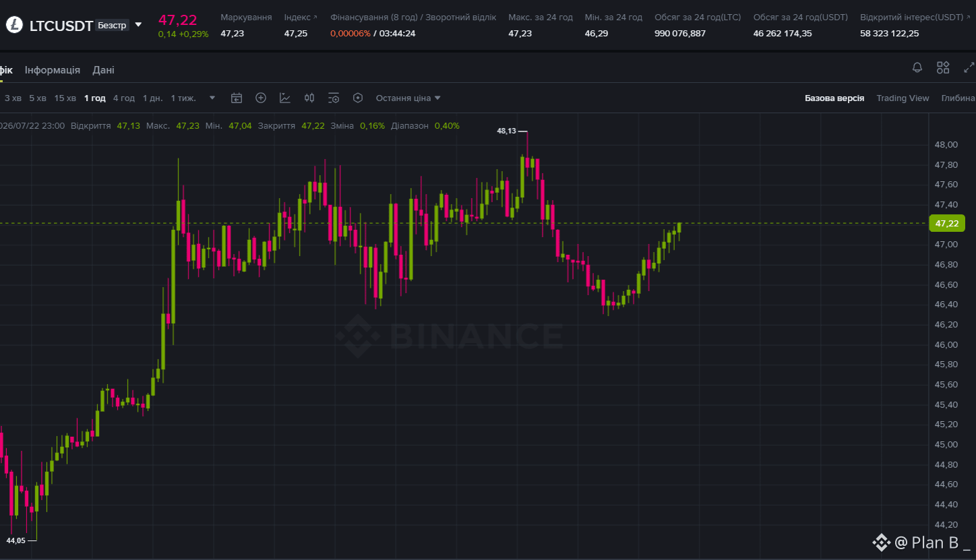Select the 1 год timeframe
Screen dimensions: 976x560
point(95,98)
